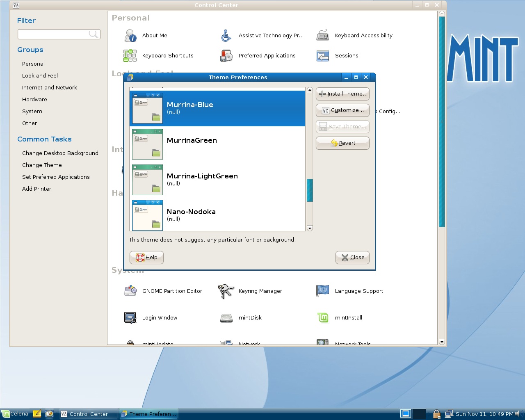
Task: Click Control Center scrollbar down arrow
Action: [442, 342]
